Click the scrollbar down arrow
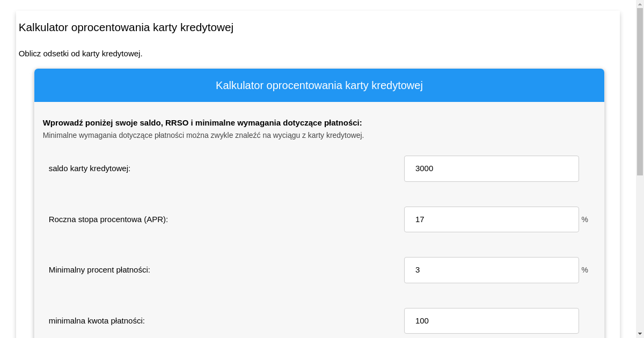Image resolution: width=644 pixels, height=338 pixels. 640,334
